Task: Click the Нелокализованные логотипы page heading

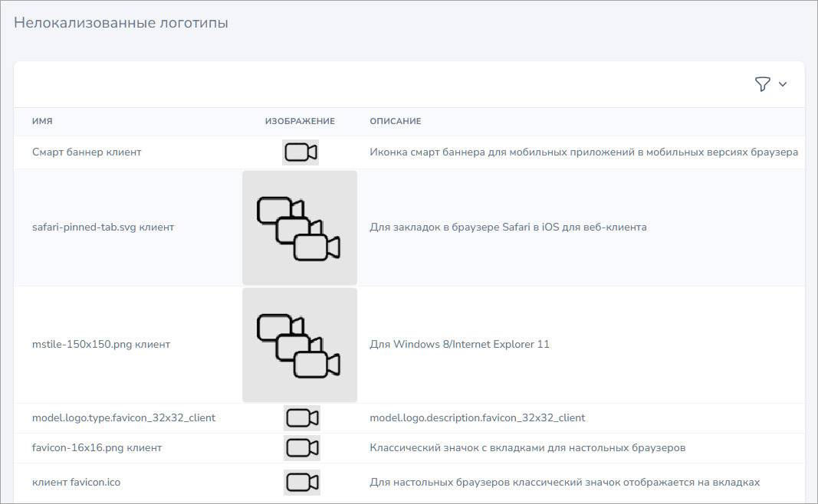Action: [121, 23]
